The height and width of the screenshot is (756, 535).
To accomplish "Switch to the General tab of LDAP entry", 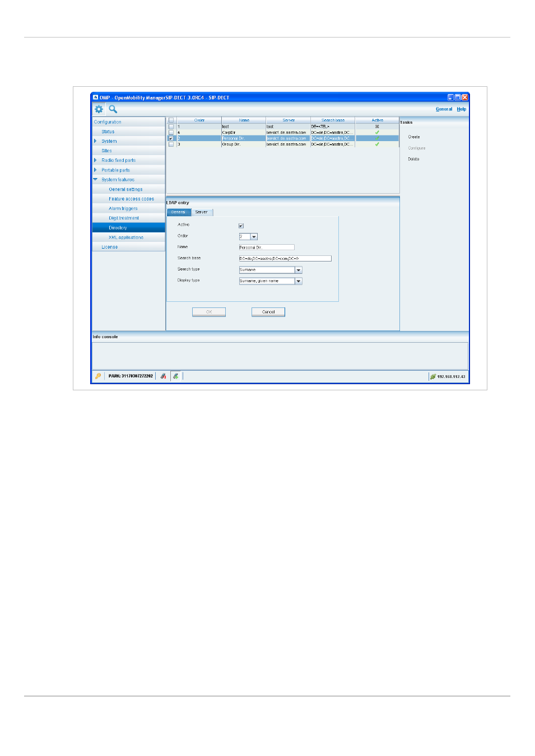I will (x=179, y=212).
